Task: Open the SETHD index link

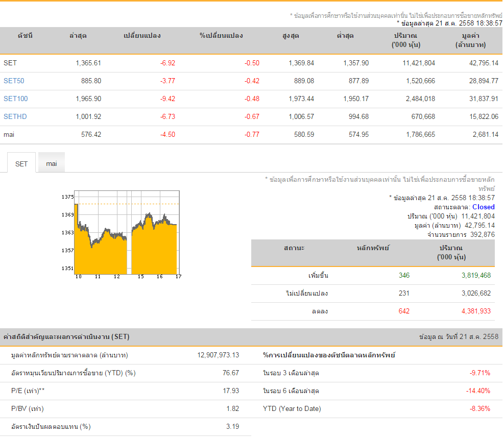Action: 15,117
